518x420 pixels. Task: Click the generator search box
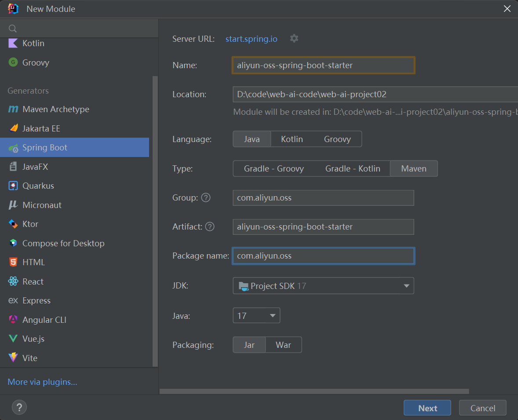pos(79,29)
